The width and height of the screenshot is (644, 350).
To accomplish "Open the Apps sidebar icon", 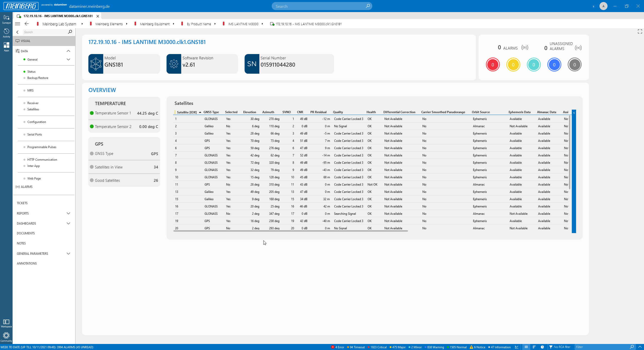I will tap(6, 47).
